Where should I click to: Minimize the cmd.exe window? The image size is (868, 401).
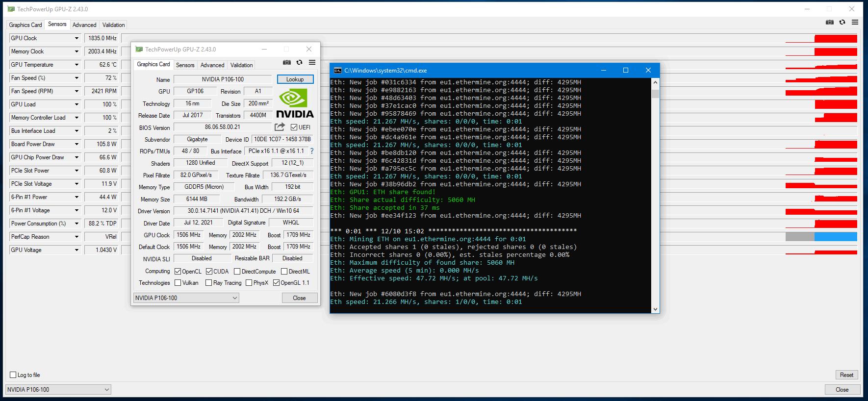[x=604, y=70]
